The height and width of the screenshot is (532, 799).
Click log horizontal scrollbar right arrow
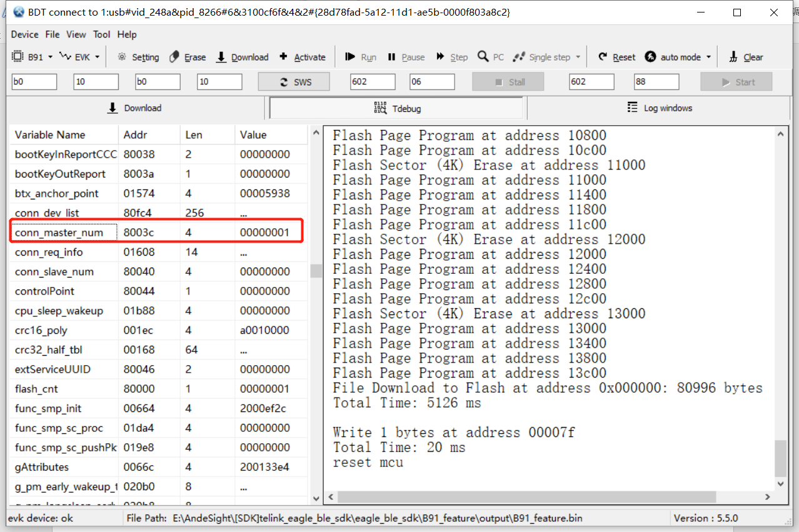[768, 497]
